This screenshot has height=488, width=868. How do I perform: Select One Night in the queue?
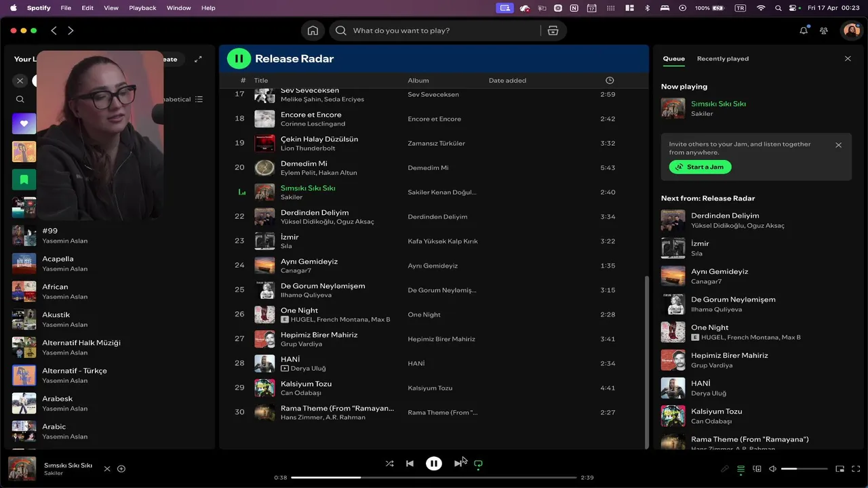pyautogui.click(x=755, y=331)
